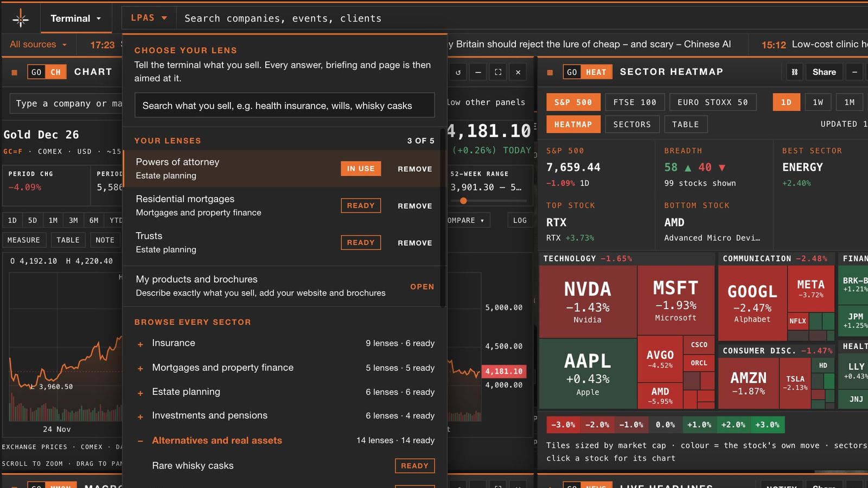868x488 pixels.
Task: Open My products and brochures
Action: [x=284, y=286]
